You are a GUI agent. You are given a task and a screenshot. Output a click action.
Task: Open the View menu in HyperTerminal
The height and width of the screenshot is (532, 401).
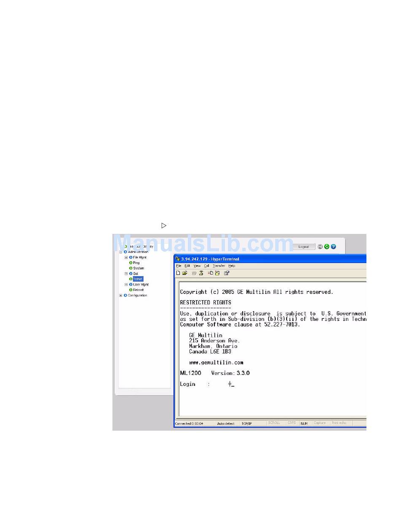coord(197,266)
